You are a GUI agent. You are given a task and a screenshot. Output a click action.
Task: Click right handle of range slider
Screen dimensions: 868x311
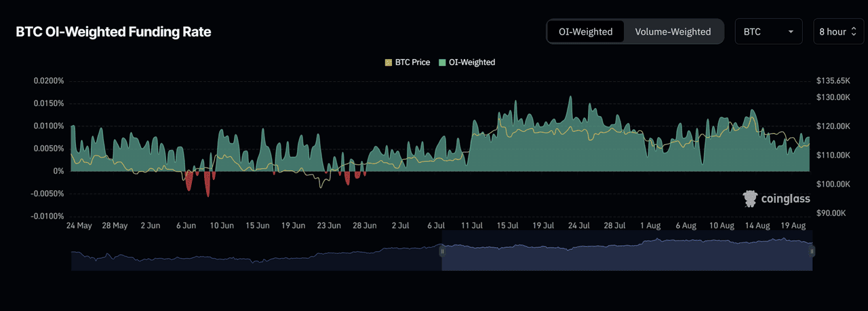812,251
